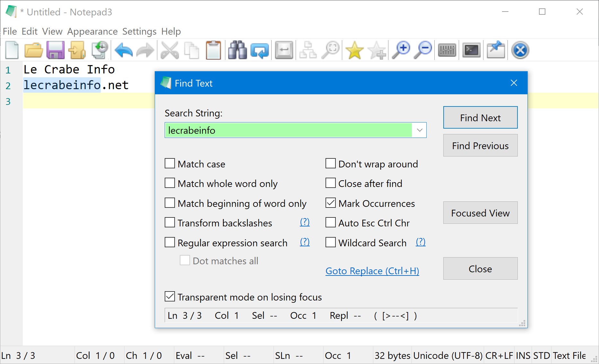The height and width of the screenshot is (364, 599).
Task: Open help link for Regular expression search
Action: [305, 242]
